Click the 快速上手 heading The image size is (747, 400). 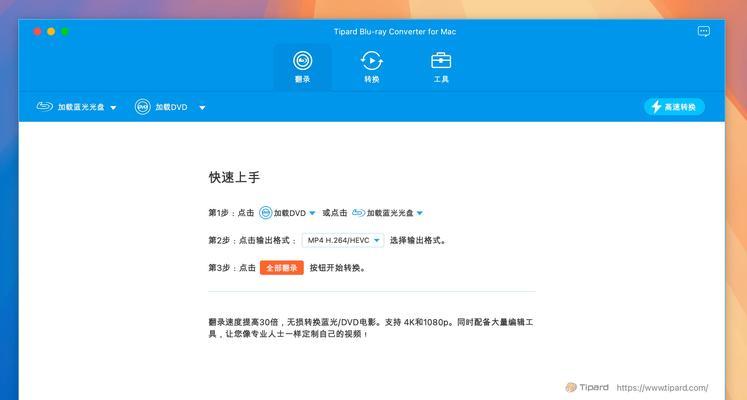tap(234, 178)
